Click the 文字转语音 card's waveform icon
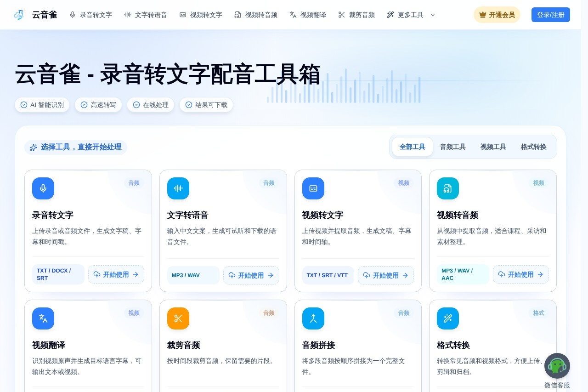This screenshot has height=392, width=588. 178,188
